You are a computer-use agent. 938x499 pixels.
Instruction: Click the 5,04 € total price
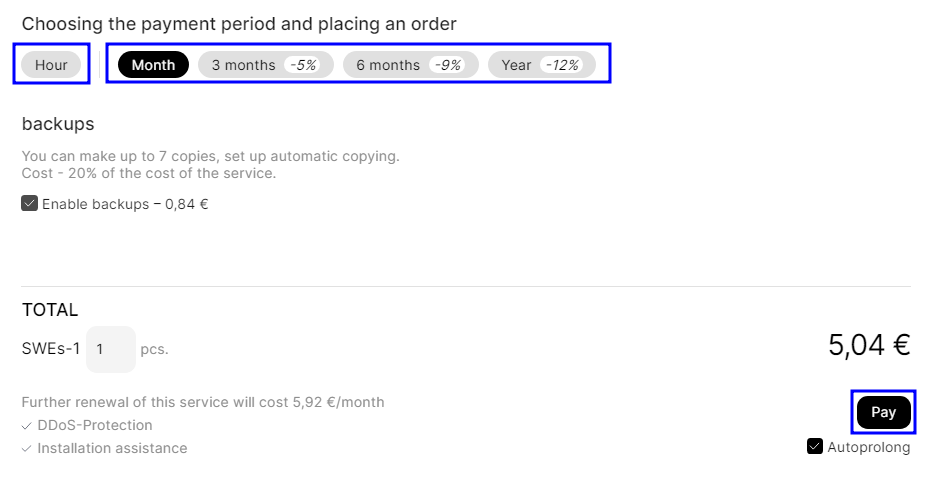868,345
